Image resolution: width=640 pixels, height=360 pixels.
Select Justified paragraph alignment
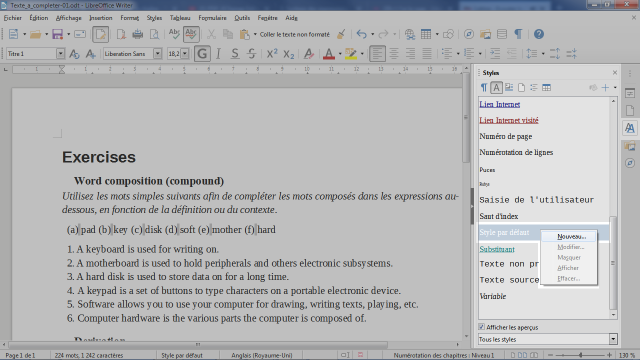point(427,53)
